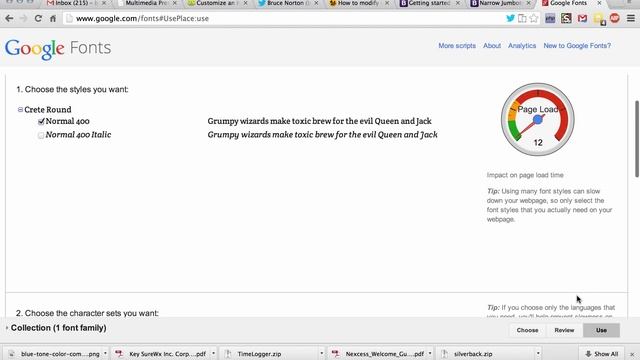Image resolution: width=640 pixels, height=360 pixels.
Task: Click the Twitter bird icon in address bar
Action: (510, 18)
